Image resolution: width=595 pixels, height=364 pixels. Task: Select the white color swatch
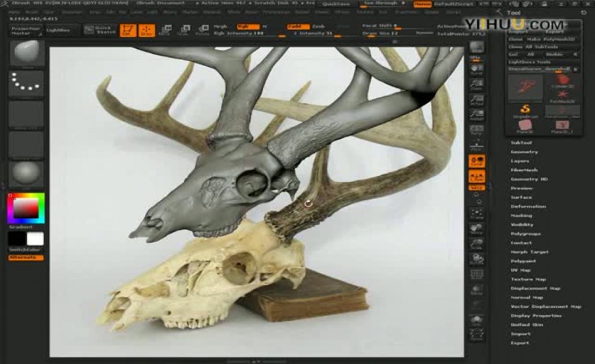coord(35,239)
